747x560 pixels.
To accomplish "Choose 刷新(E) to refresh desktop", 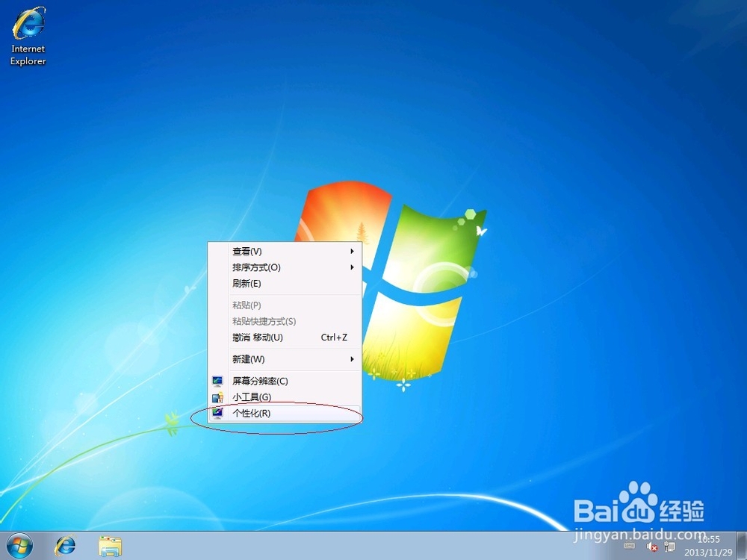I will 285,284.
